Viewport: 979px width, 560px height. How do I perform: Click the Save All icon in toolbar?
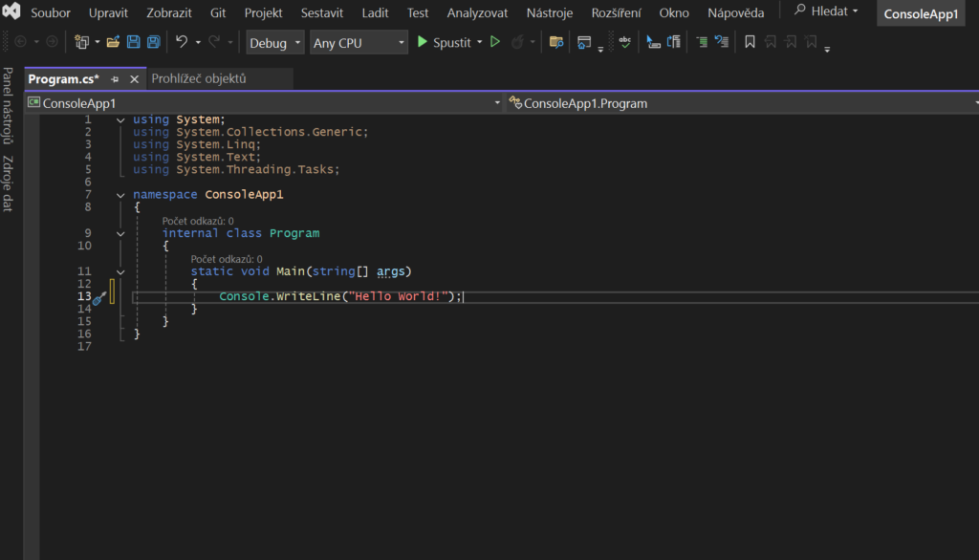(x=153, y=42)
